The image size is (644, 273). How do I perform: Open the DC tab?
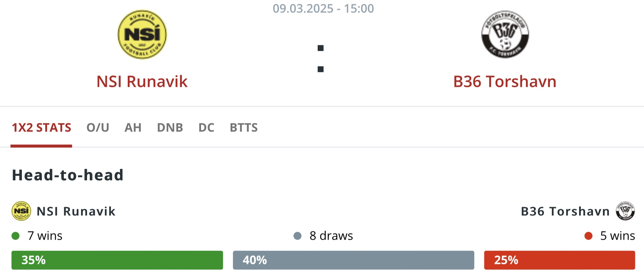206,128
